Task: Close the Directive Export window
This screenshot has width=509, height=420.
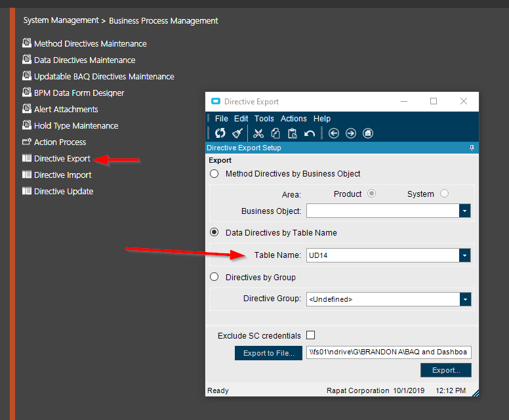Action: pos(464,101)
